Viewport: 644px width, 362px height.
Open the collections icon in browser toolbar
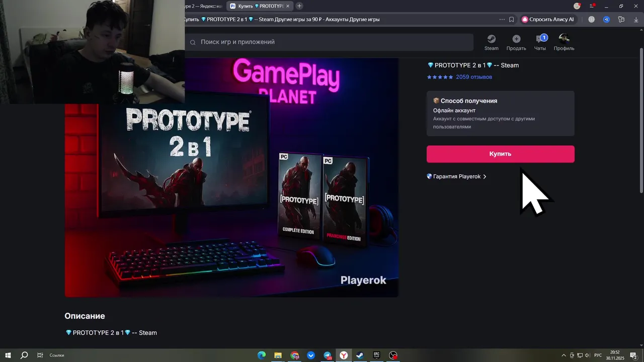click(621, 19)
